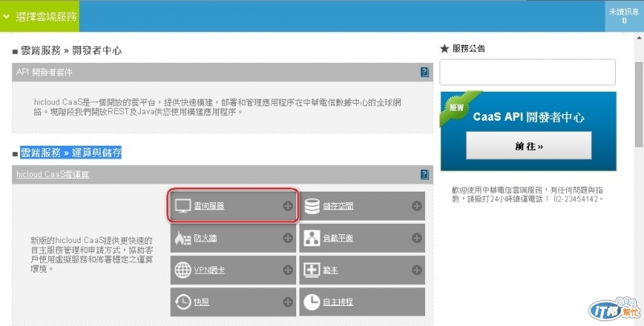Expand plus button on 快照 tile

288,302
